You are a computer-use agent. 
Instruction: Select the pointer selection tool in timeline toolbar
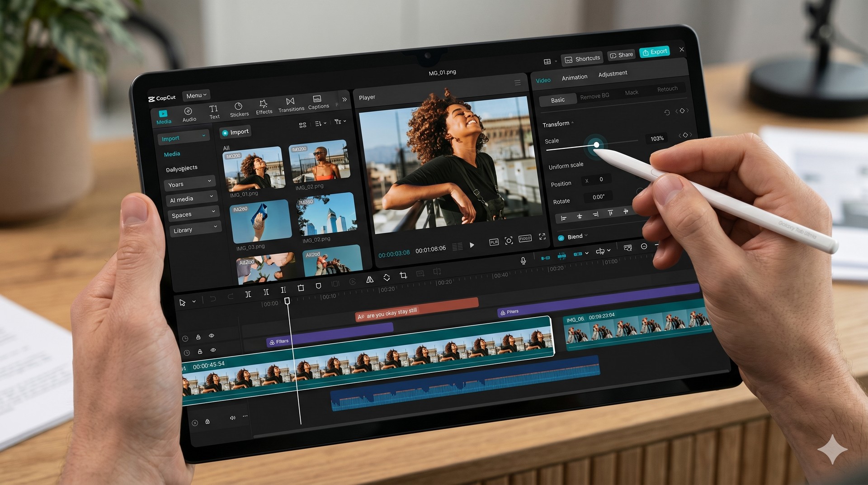pyautogui.click(x=182, y=303)
